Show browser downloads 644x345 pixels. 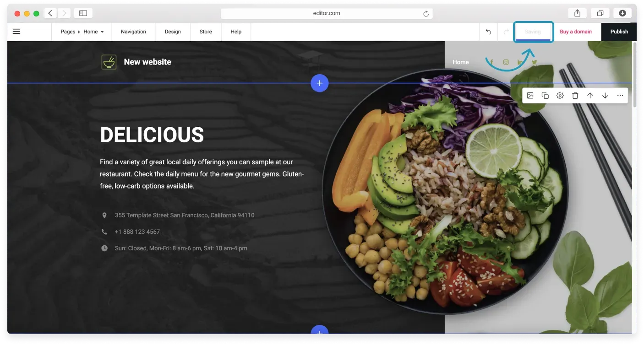622,13
